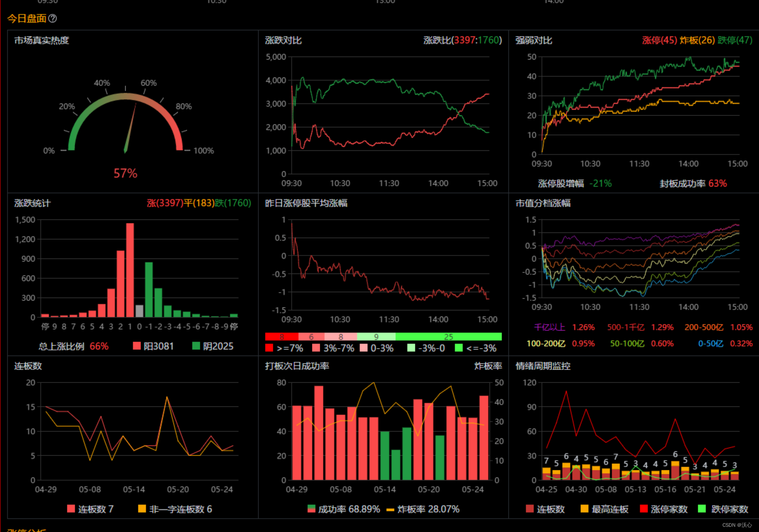Click the 市场真实热度 panel title

coord(42,40)
